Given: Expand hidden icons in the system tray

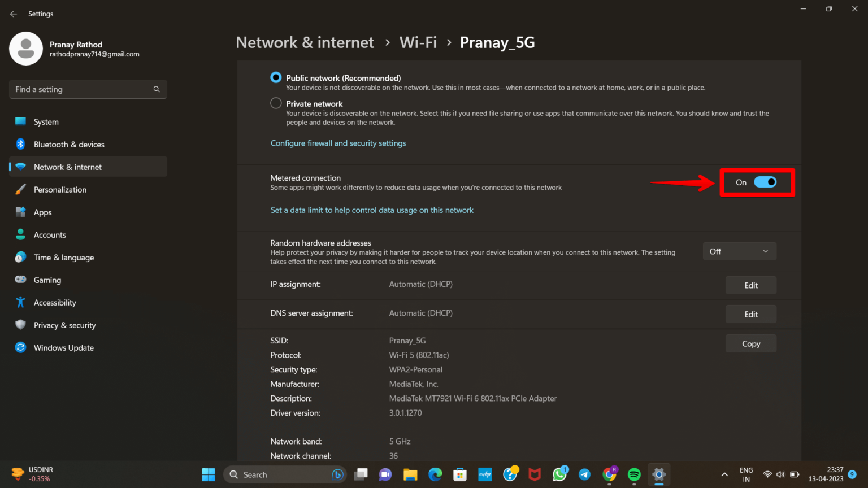Looking at the screenshot, I should tap(724, 474).
